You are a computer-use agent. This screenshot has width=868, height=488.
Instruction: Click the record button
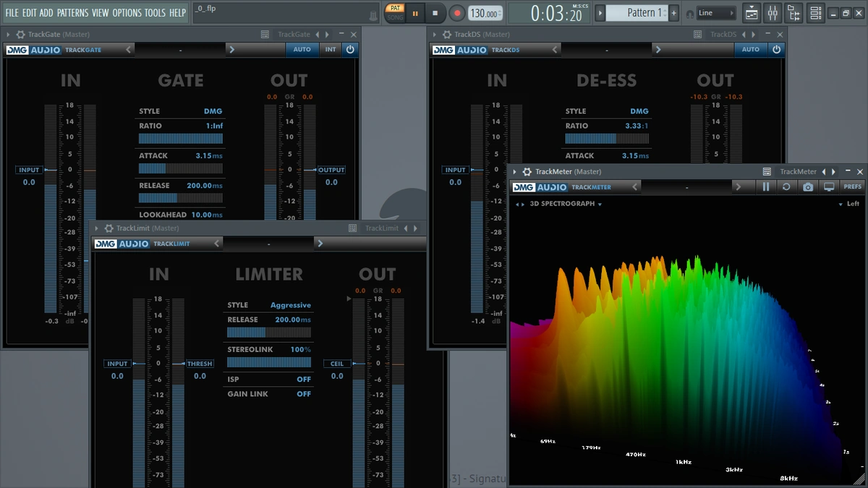(x=457, y=13)
